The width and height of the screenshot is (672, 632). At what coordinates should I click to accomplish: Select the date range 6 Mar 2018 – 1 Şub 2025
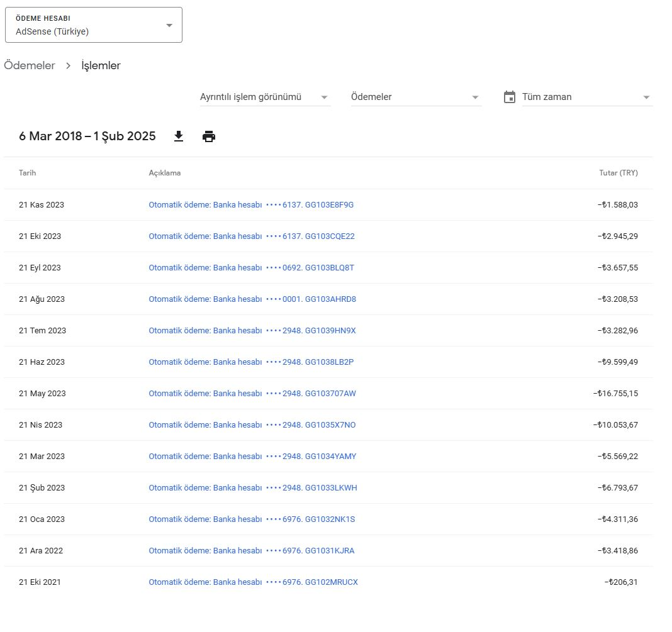point(87,136)
